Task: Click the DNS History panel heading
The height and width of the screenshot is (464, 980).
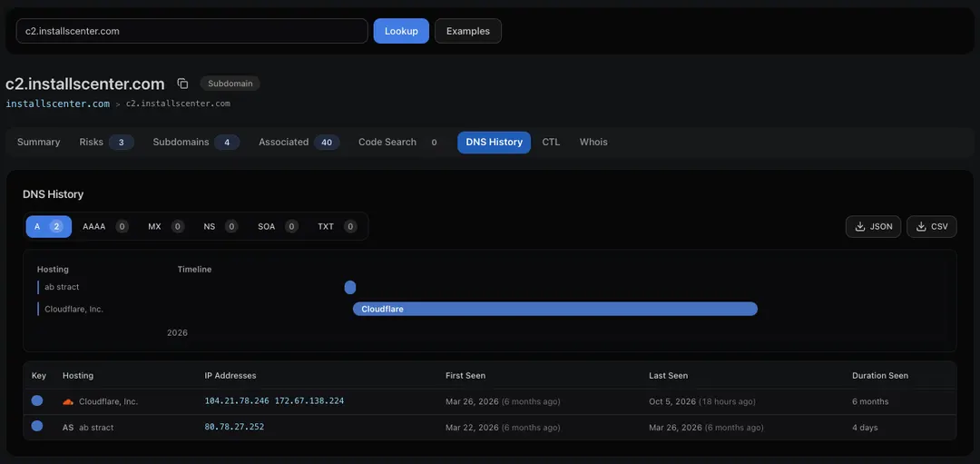Action: click(54, 194)
